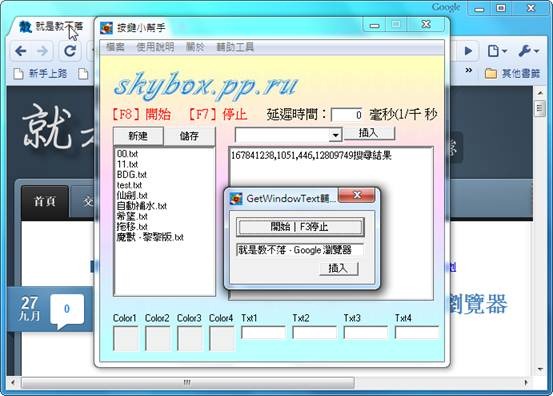This screenshot has width=553, height=396.
Task: Click 插入 in GetWindowText dialog
Action: [x=339, y=268]
